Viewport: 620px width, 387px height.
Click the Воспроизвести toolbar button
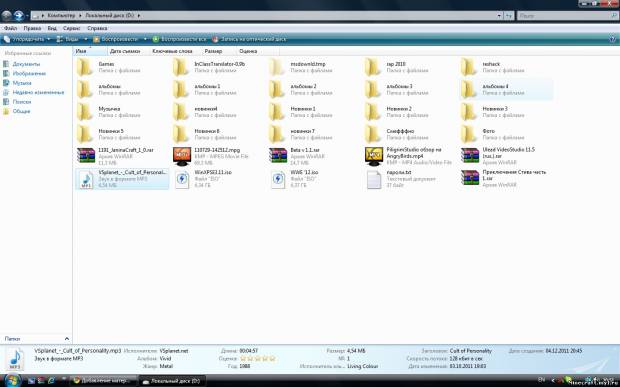[x=116, y=39]
